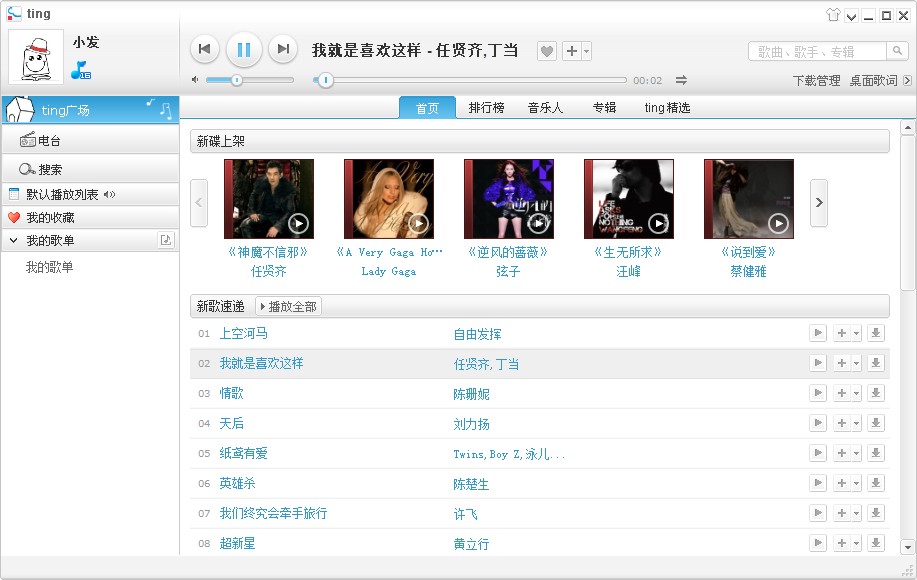Play song 03 情歌 from list

818,393
